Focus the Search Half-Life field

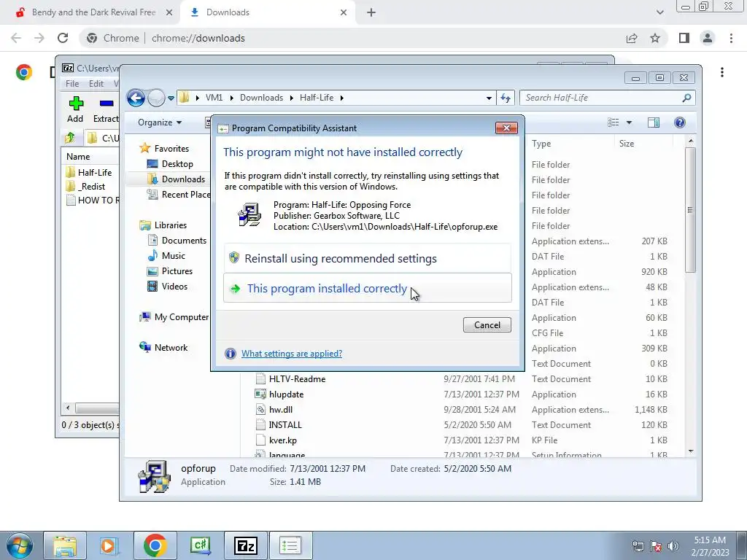(x=601, y=98)
